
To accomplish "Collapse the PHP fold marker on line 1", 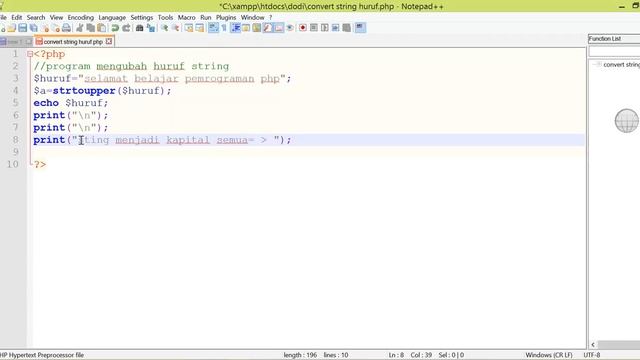I will click(x=30, y=54).
